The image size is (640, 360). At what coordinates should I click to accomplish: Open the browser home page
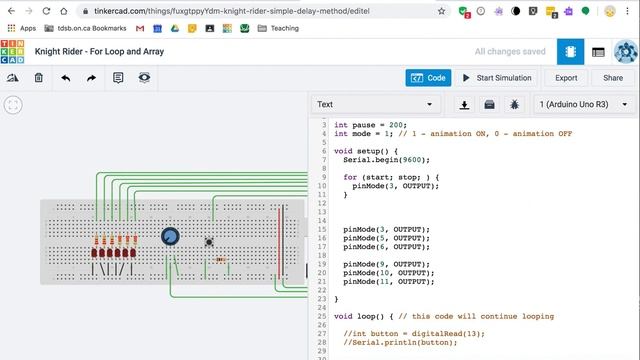64,11
